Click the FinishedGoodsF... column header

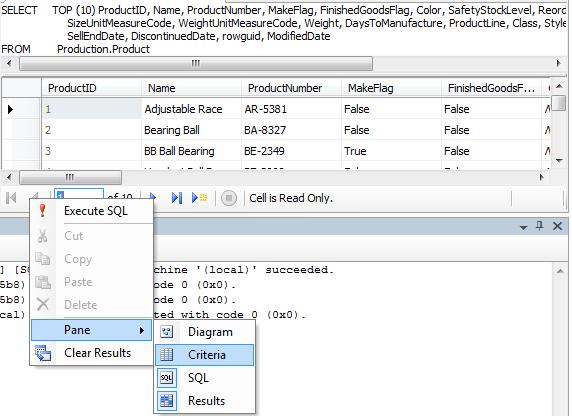click(x=491, y=88)
